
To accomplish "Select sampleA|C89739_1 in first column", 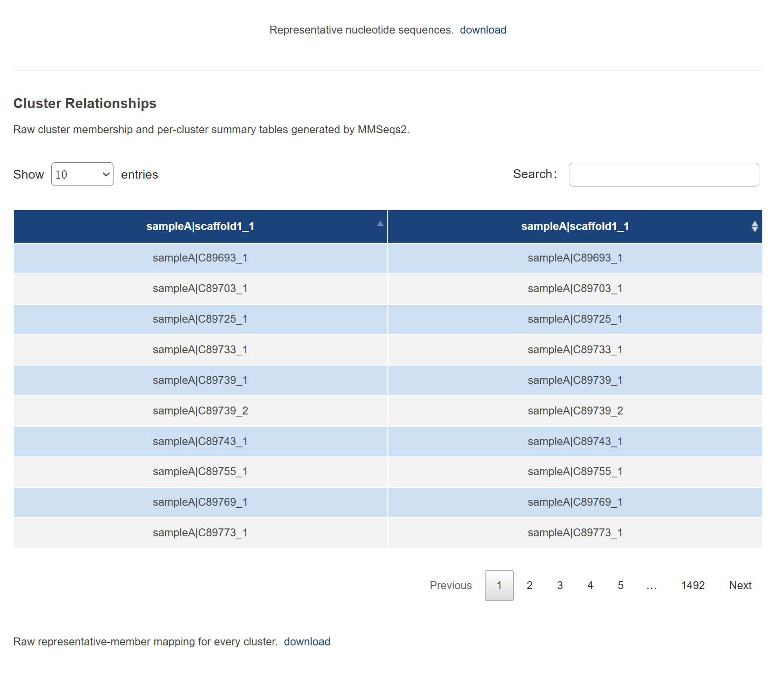I will [200, 380].
